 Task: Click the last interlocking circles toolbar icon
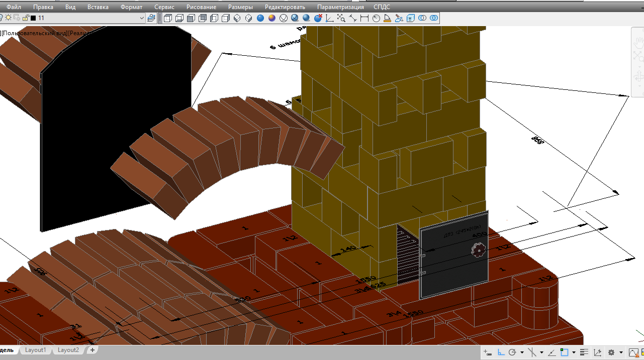coord(433,18)
